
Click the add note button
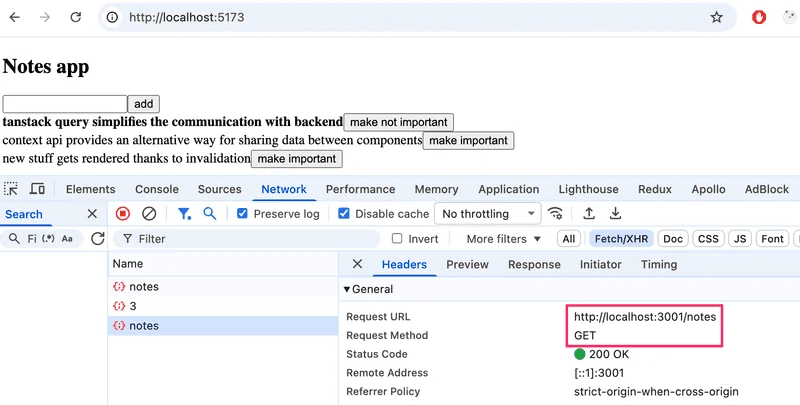[x=143, y=104]
